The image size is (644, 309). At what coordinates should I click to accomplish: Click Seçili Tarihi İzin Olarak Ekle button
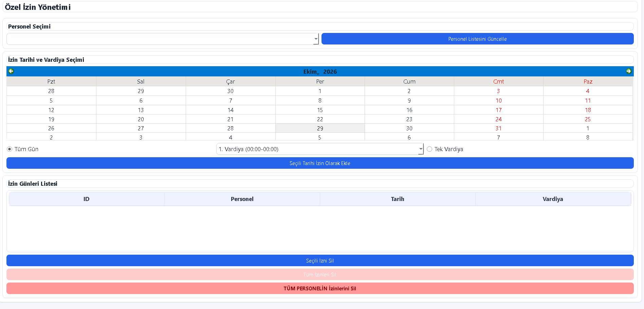click(x=320, y=163)
